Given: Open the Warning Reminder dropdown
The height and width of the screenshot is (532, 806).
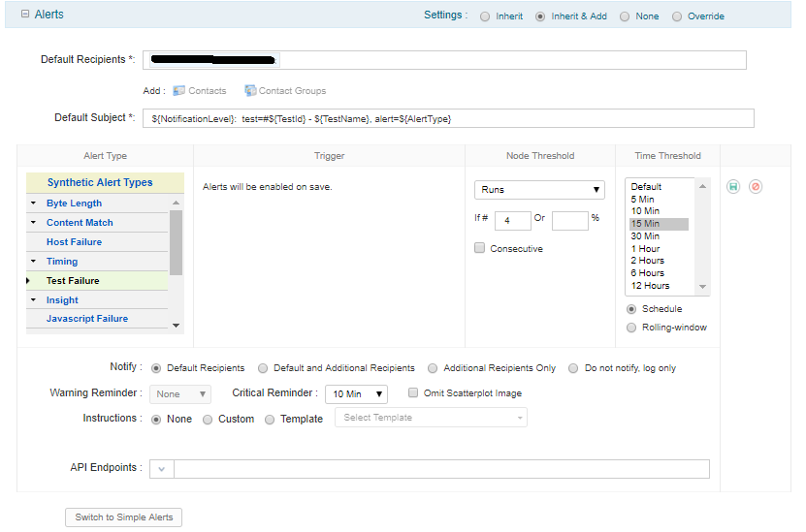Looking at the screenshot, I should click(x=180, y=393).
